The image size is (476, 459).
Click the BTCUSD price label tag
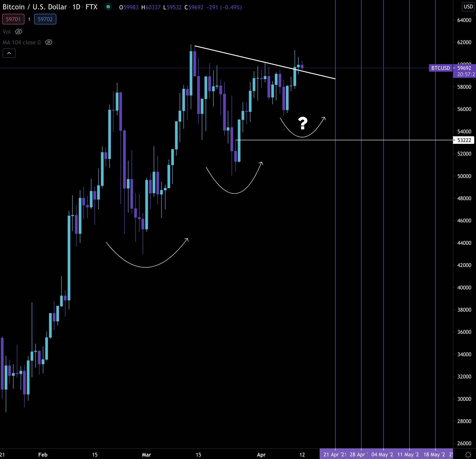[x=440, y=68]
